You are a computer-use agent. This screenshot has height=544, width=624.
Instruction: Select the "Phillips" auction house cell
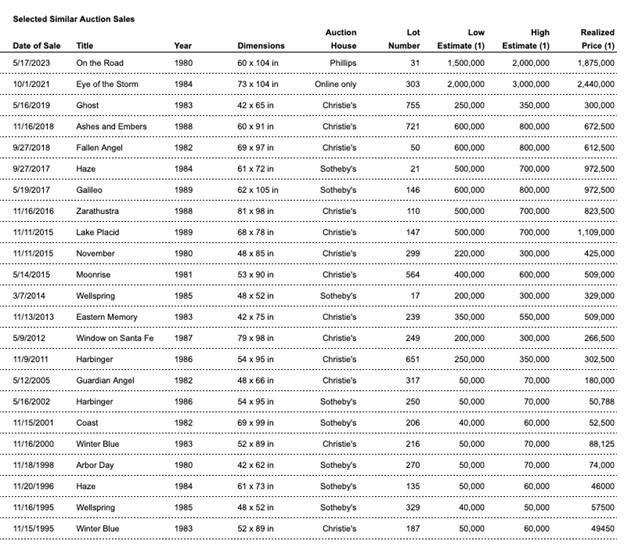click(x=340, y=64)
